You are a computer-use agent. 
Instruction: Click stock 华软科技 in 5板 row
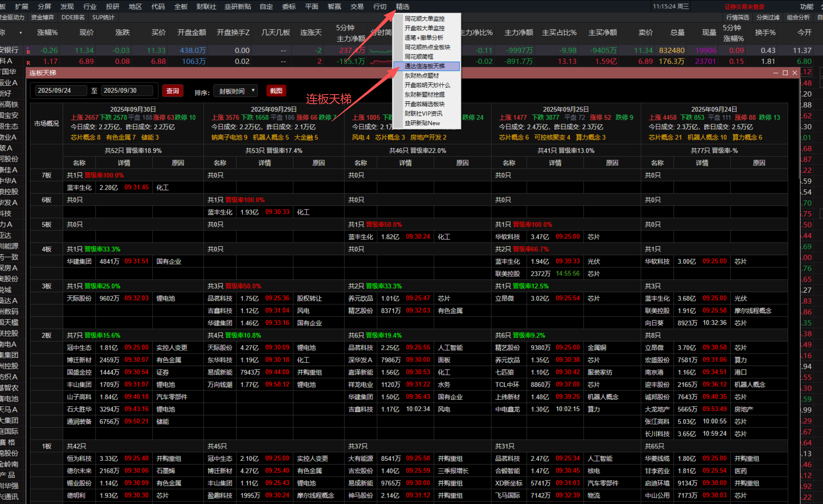(x=507, y=237)
